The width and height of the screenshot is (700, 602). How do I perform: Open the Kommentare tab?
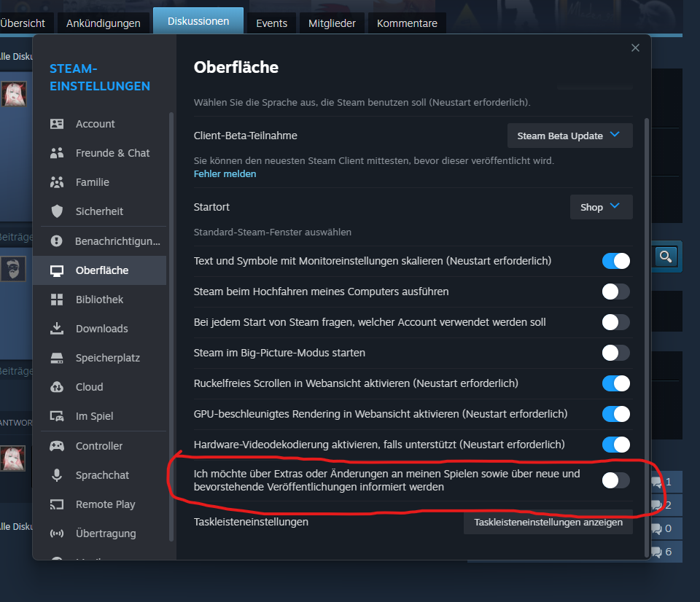pyautogui.click(x=407, y=23)
